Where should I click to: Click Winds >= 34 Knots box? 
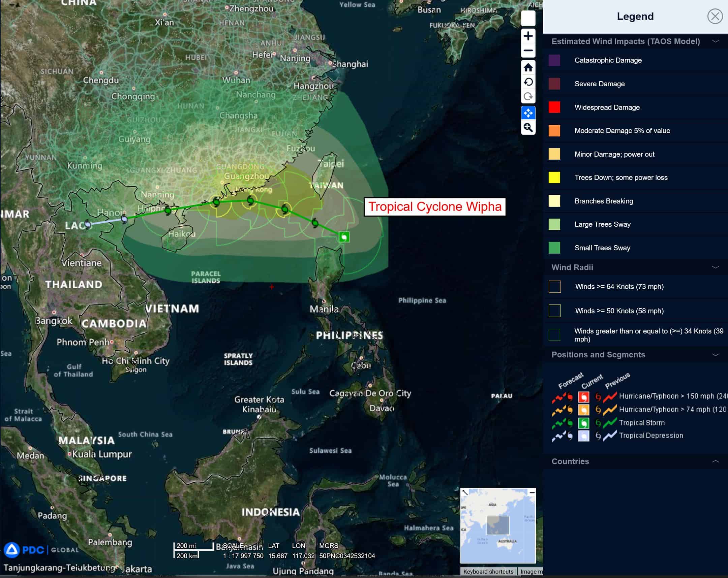pos(554,335)
